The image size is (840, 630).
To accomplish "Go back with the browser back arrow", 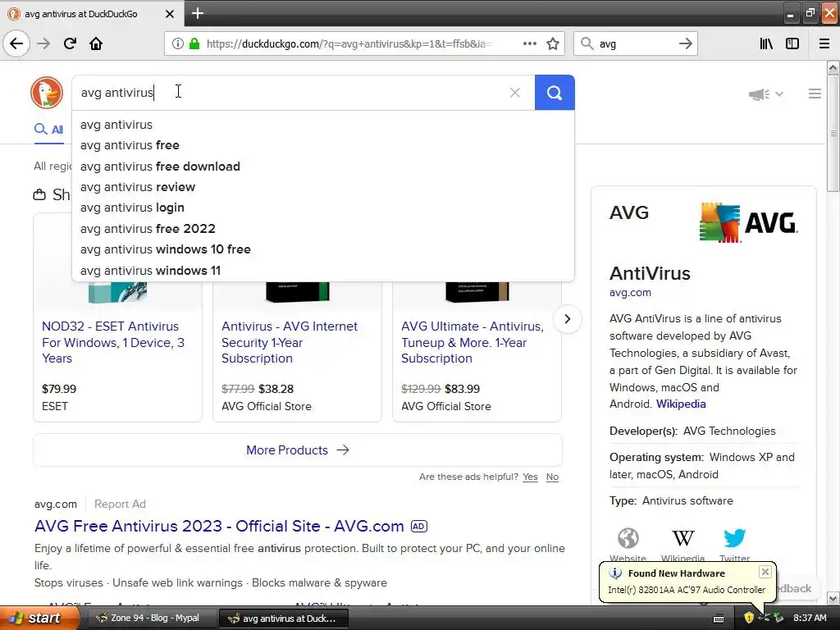I will (x=16, y=43).
